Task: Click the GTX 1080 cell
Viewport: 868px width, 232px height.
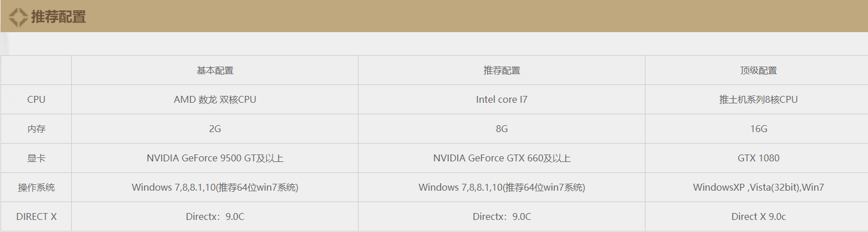Action: (758, 158)
